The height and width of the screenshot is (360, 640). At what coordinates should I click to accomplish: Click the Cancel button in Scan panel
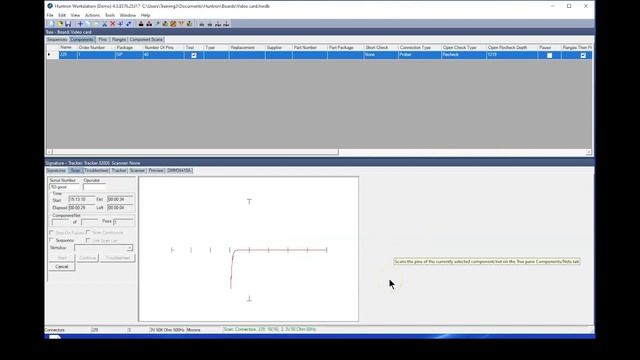pyautogui.click(x=62, y=267)
